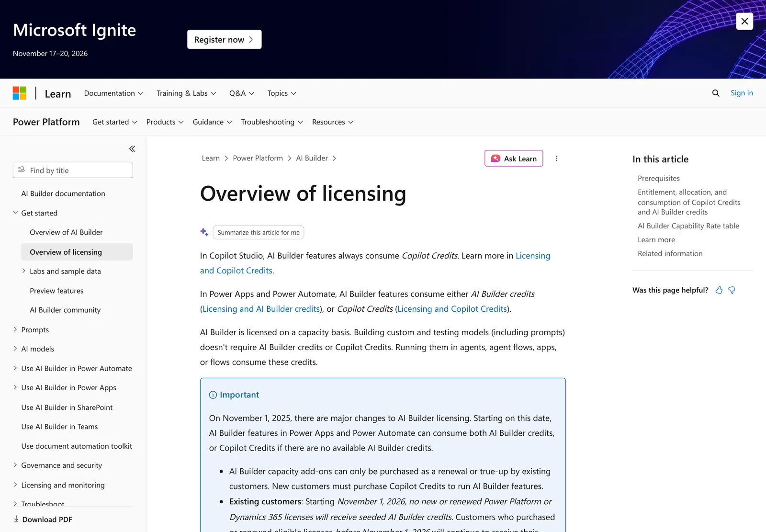Click the Register now button
Image resolution: width=766 pixels, height=532 pixels.
coord(224,39)
